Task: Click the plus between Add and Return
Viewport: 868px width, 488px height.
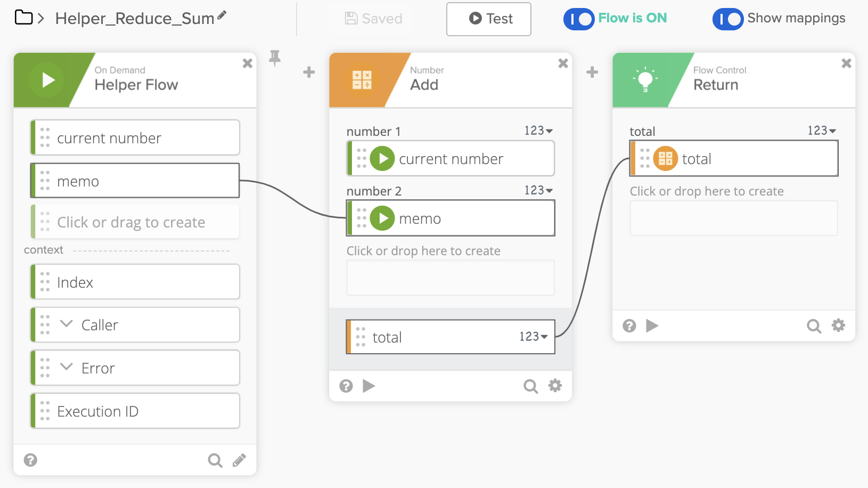Action: 592,72
